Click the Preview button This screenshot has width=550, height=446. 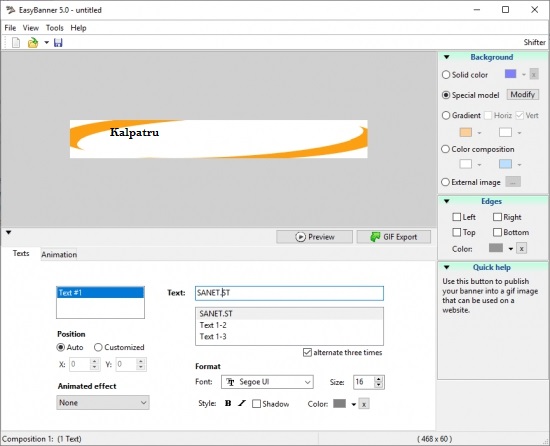pos(314,237)
